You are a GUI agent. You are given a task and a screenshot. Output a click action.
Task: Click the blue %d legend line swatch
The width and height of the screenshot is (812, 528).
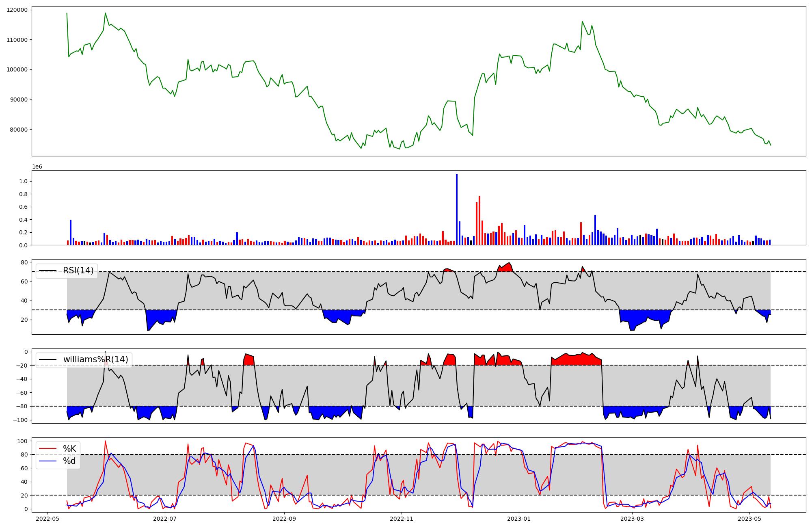(x=48, y=461)
